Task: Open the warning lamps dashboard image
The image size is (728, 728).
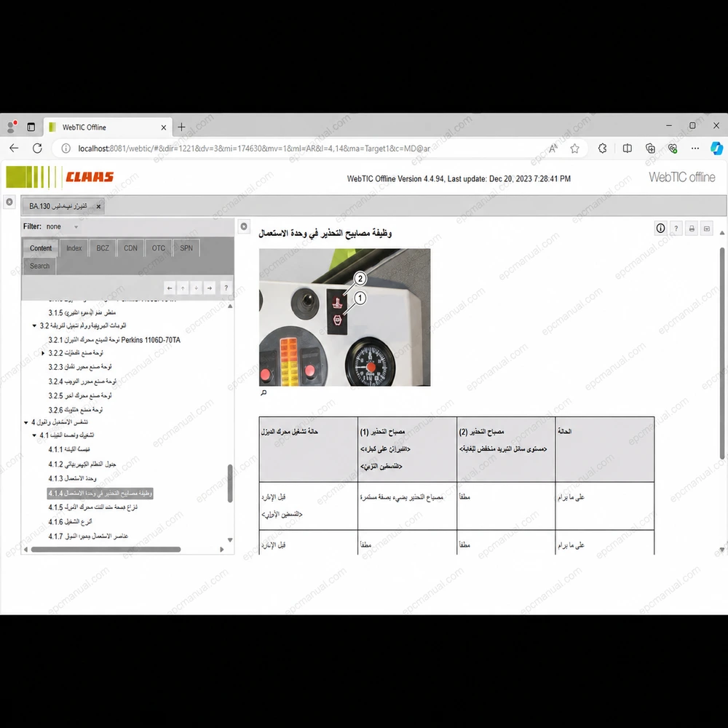Action: [x=344, y=317]
